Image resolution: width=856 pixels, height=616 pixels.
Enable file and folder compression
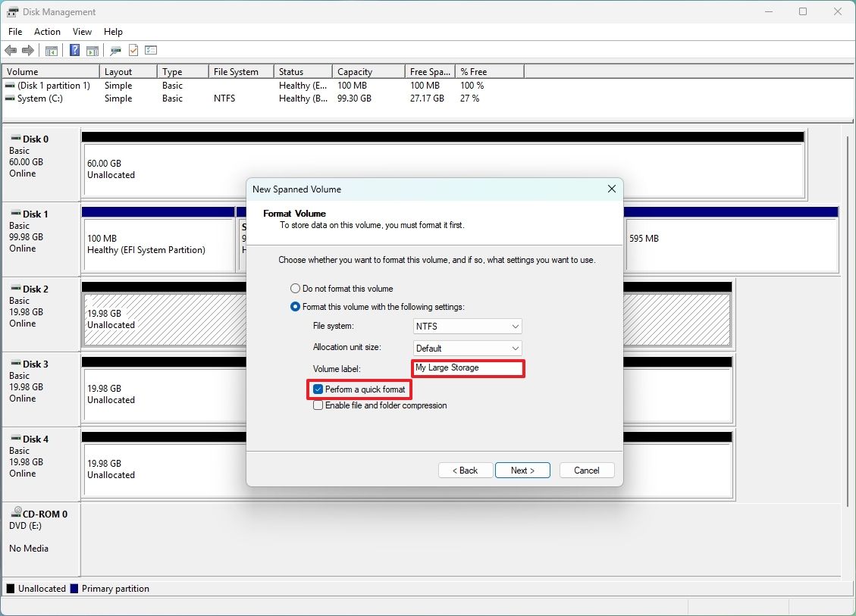(318, 405)
